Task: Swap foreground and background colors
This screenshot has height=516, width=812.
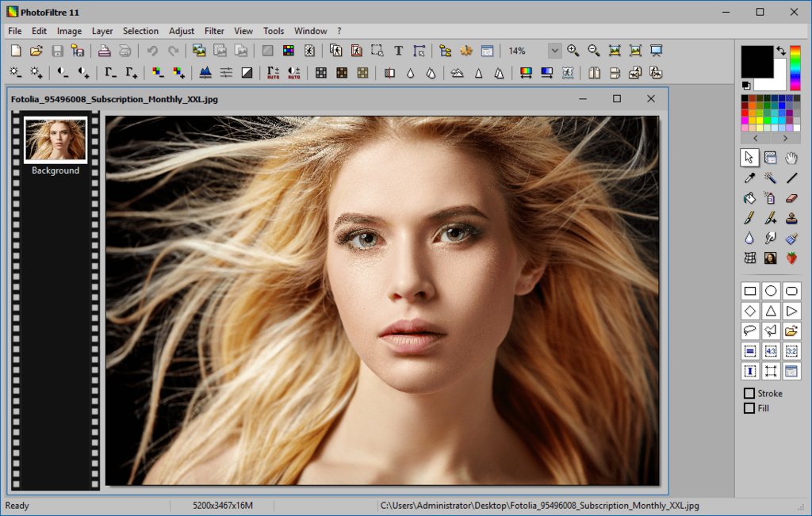Action: pos(781,51)
